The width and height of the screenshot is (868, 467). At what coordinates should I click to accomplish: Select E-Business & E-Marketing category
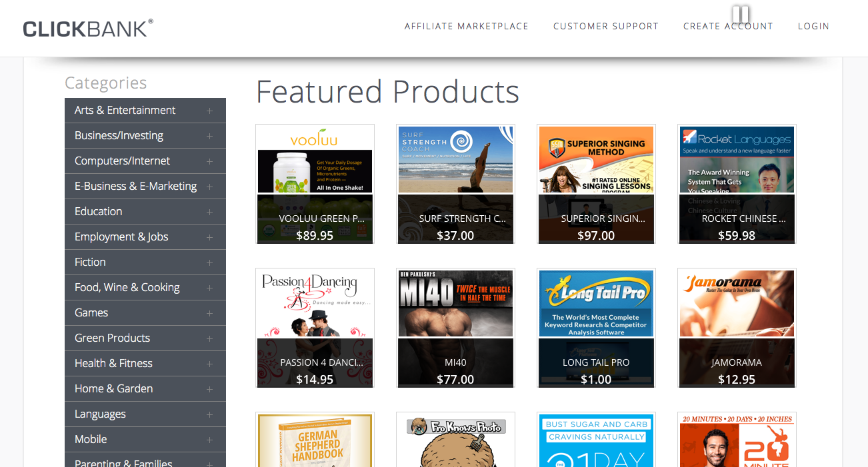(x=145, y=187)
